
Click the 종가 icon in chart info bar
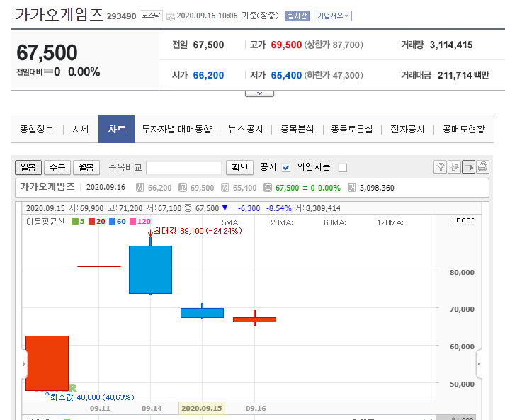[x=268, y=188]
